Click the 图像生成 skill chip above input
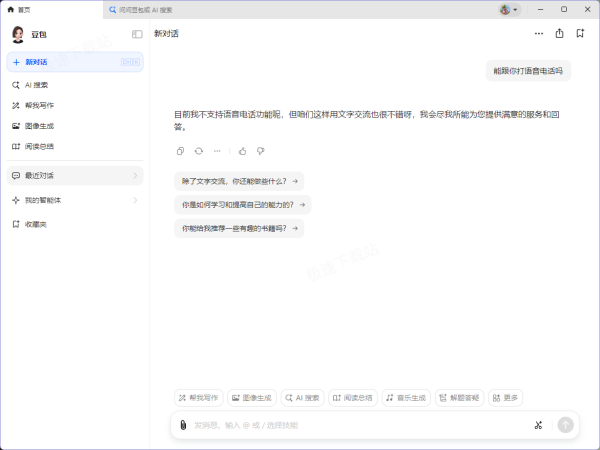This screenshot has height=450, width=600. (x=252, y=398)
